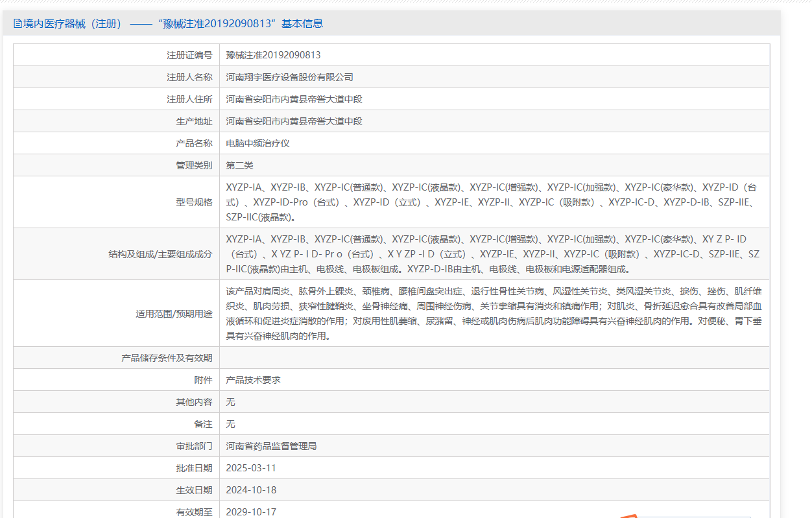Click the 审批部门 label
Screen dimensions: 812x518
point(194,446)
